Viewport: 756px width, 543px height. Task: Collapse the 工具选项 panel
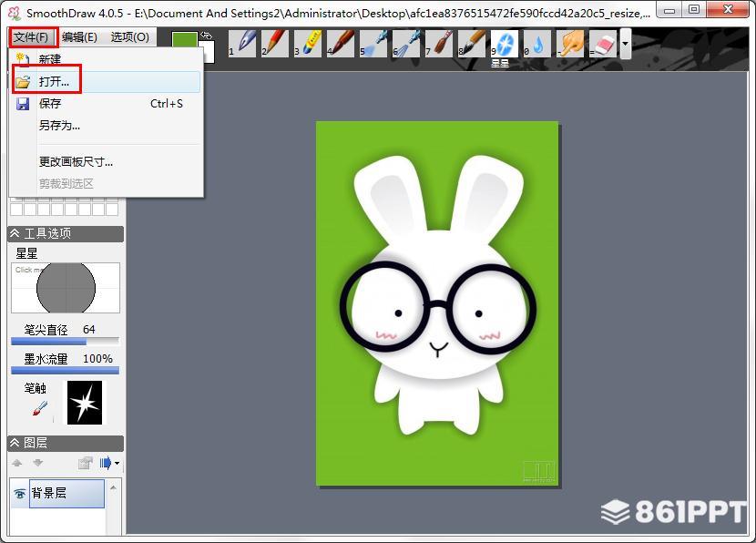(x=15, y=233)
